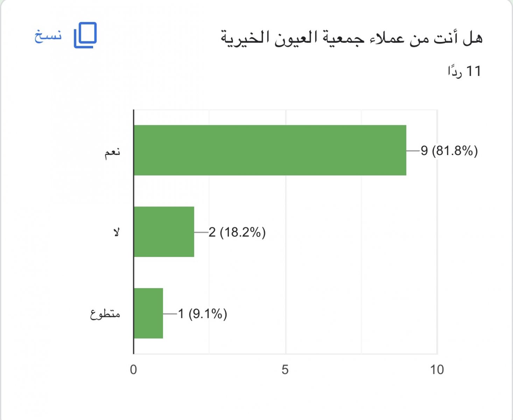This screenshot has width=513, height=420.
Task: Click the لا category label
Action: point(117,232)
